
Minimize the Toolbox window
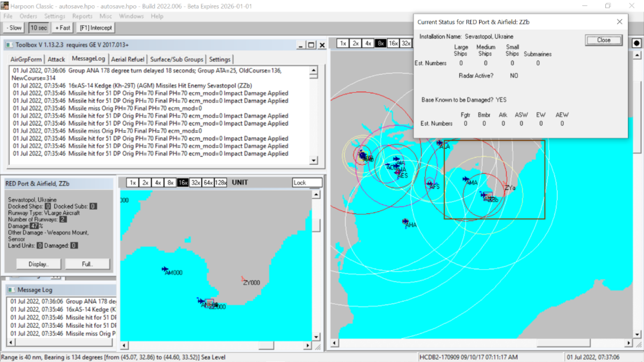click(x=301, y=45)
